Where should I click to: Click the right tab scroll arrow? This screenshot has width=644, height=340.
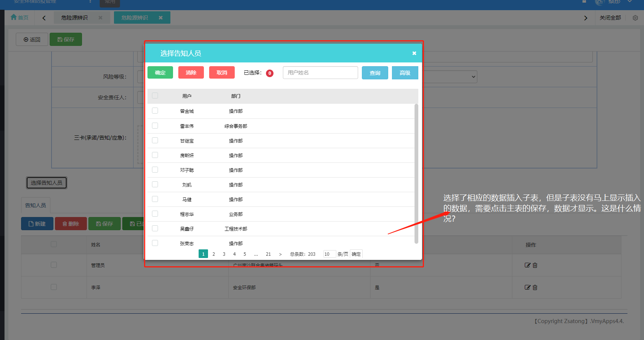(x=585, y=18)
